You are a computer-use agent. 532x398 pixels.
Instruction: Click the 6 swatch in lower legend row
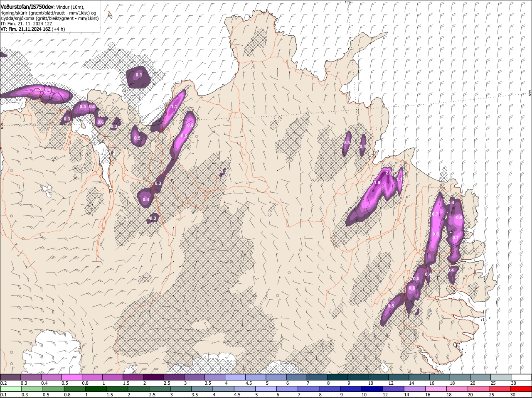pyautogui.click(x=287, y=389)
